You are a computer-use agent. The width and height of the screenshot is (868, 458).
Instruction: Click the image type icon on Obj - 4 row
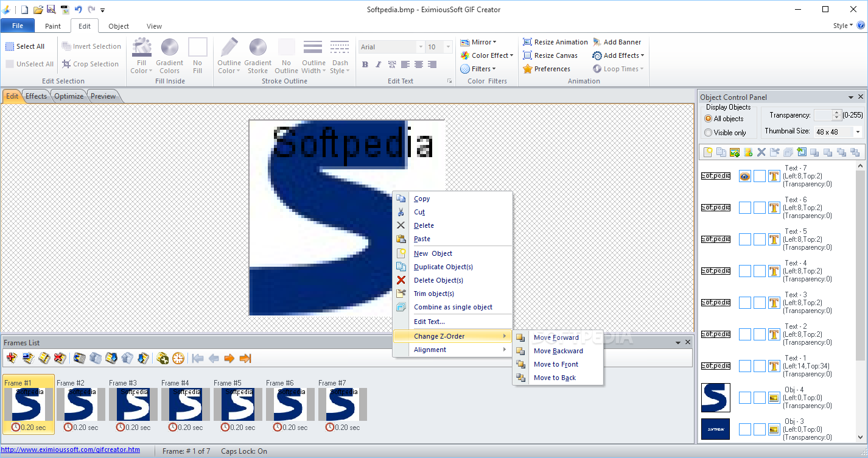774,398
